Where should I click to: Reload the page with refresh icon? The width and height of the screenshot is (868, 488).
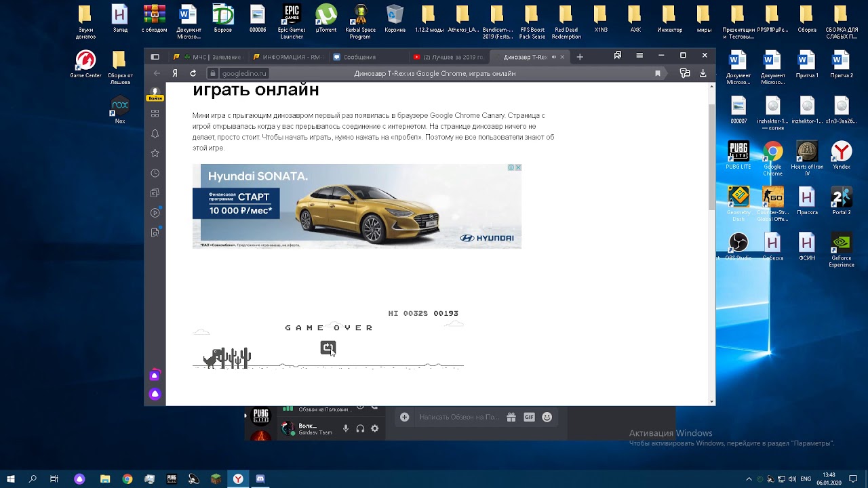[193, 73]
